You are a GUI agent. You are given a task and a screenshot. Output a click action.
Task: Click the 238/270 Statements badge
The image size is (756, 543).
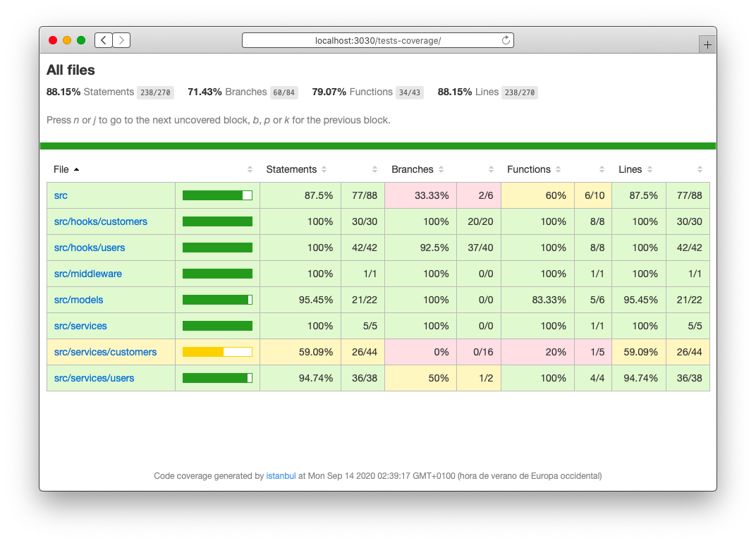click(x=155, y=92)
